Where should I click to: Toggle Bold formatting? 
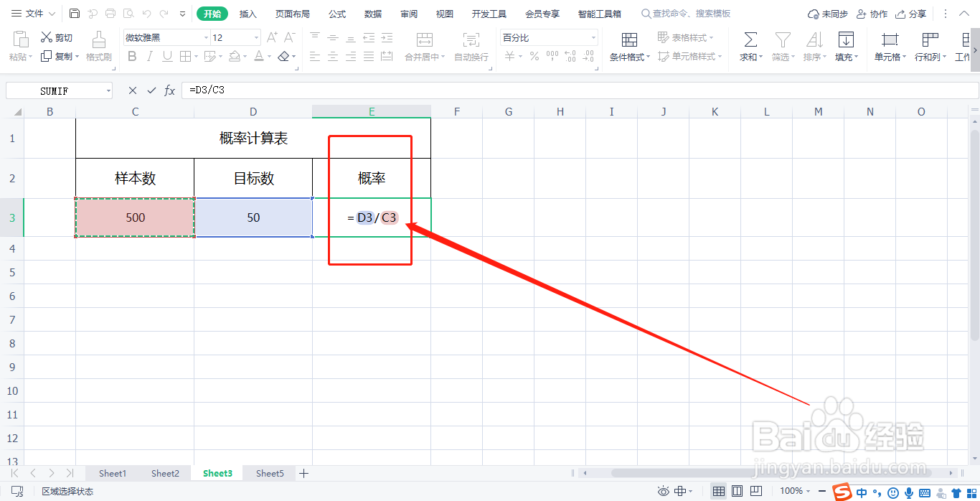[x=131, y=56]
